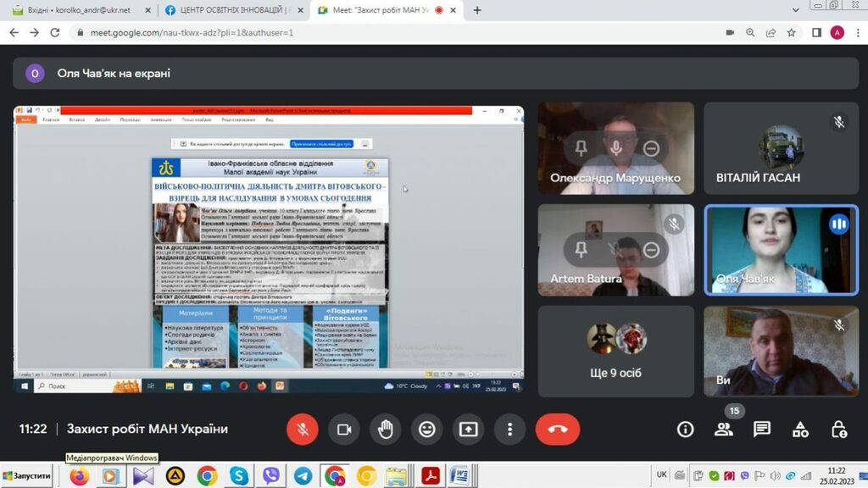Unmute the microphone in Meet controls
This screenshot has width=868, height=488.
(302, 430)
